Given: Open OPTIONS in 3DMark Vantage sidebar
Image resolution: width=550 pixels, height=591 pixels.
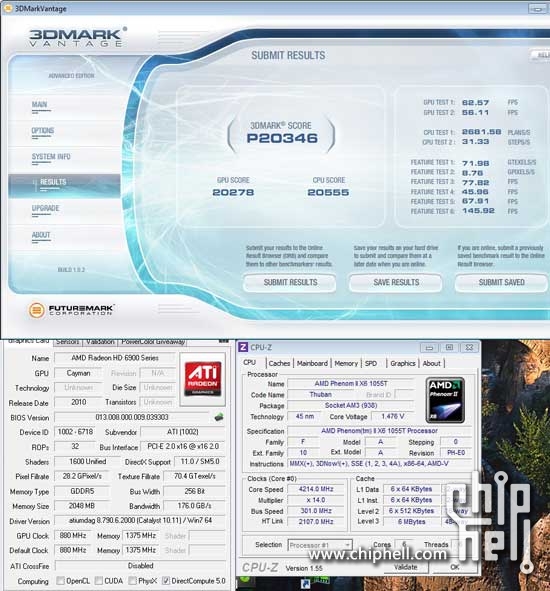Looking at the screenshot, I should [43, 131].
